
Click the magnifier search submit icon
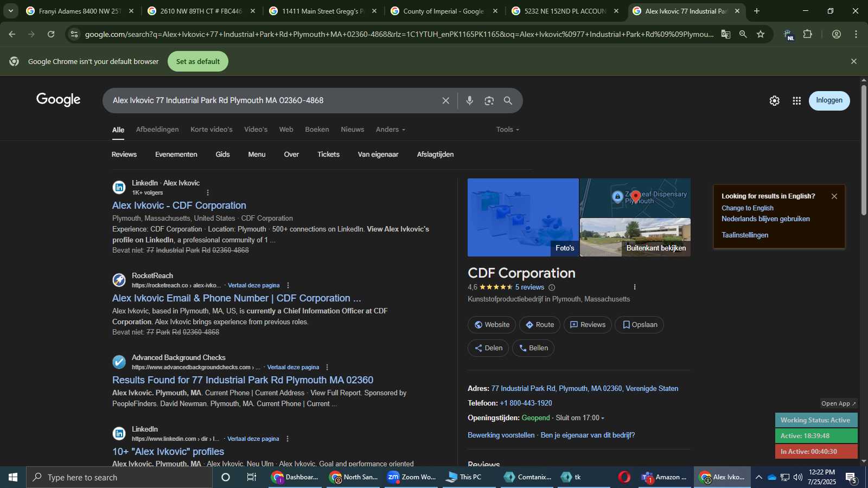[508, 101]
